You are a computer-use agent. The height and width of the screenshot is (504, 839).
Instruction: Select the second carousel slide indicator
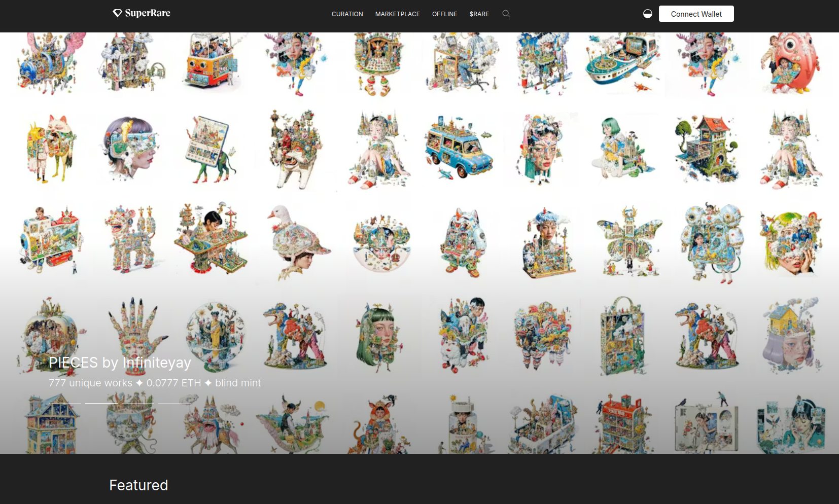pyautogui.click(x=101, y=403)
